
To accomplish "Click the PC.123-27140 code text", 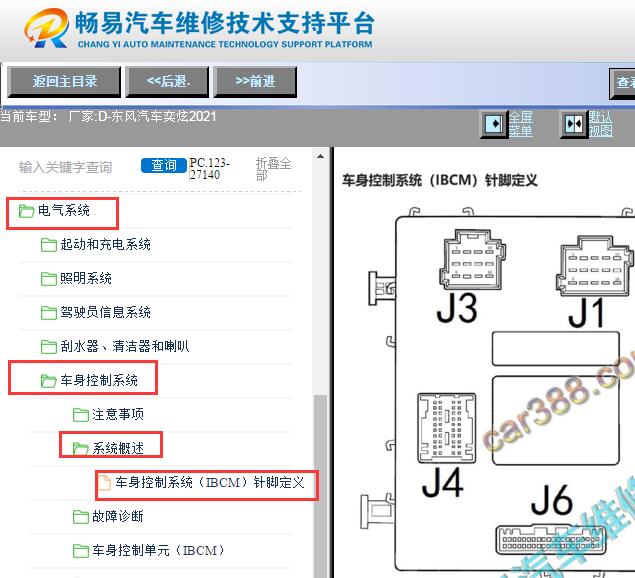I will pyautogui.click(x=210, y=168).
